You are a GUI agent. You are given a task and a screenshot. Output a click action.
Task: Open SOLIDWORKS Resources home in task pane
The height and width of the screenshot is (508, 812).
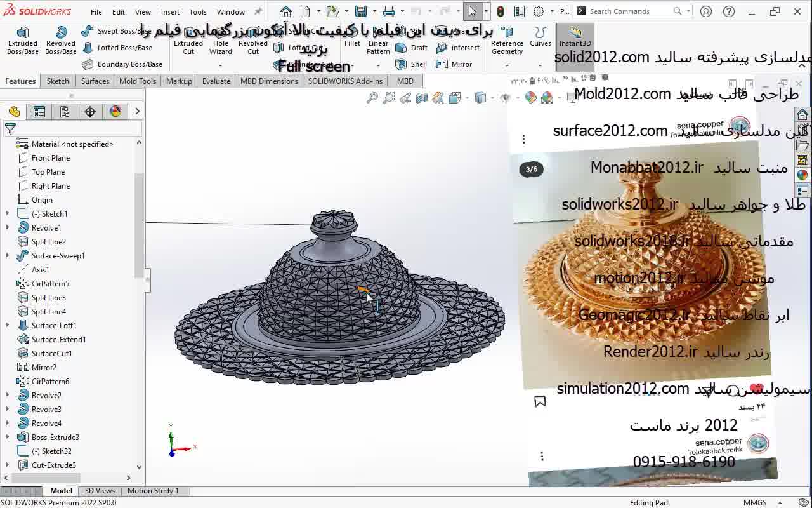tap(802, 115)
